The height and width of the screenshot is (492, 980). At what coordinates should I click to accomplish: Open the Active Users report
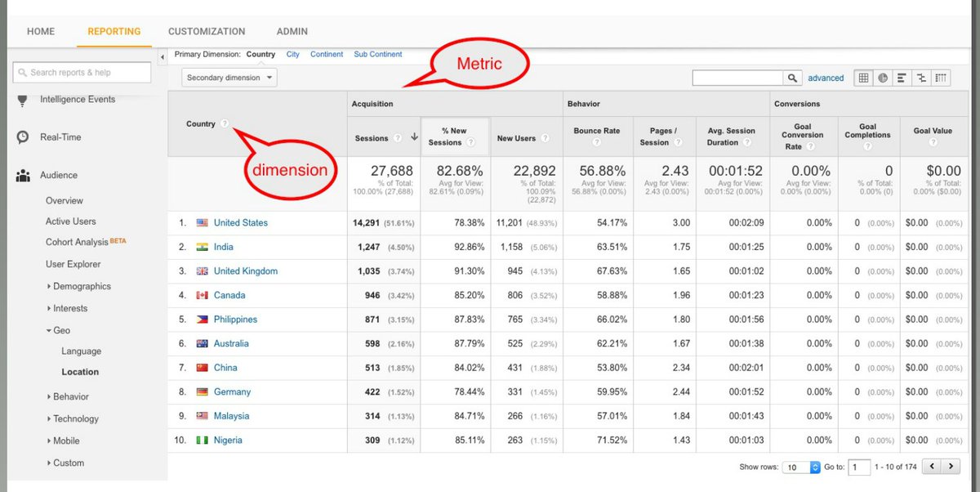coord(70,221)
